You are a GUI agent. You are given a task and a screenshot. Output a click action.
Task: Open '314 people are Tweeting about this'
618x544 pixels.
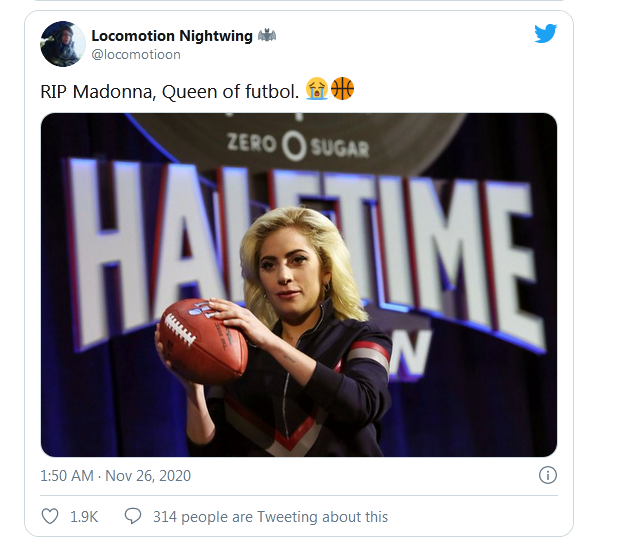coord(270,517)
